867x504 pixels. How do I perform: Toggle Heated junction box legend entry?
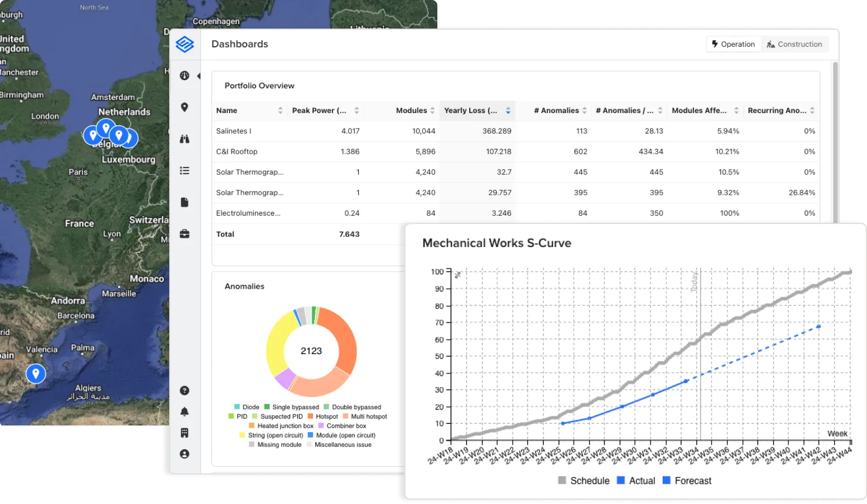pos(281,426)
